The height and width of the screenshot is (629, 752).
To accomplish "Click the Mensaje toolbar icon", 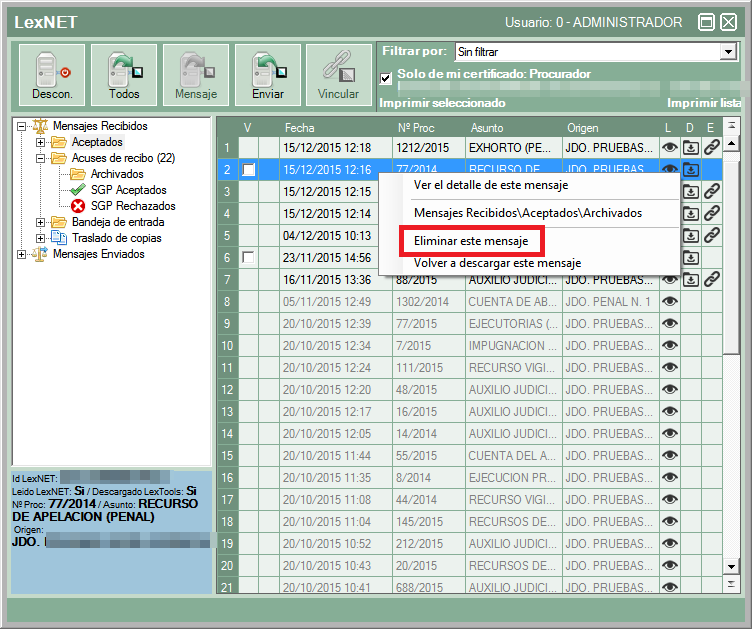I will coord(196,75).
